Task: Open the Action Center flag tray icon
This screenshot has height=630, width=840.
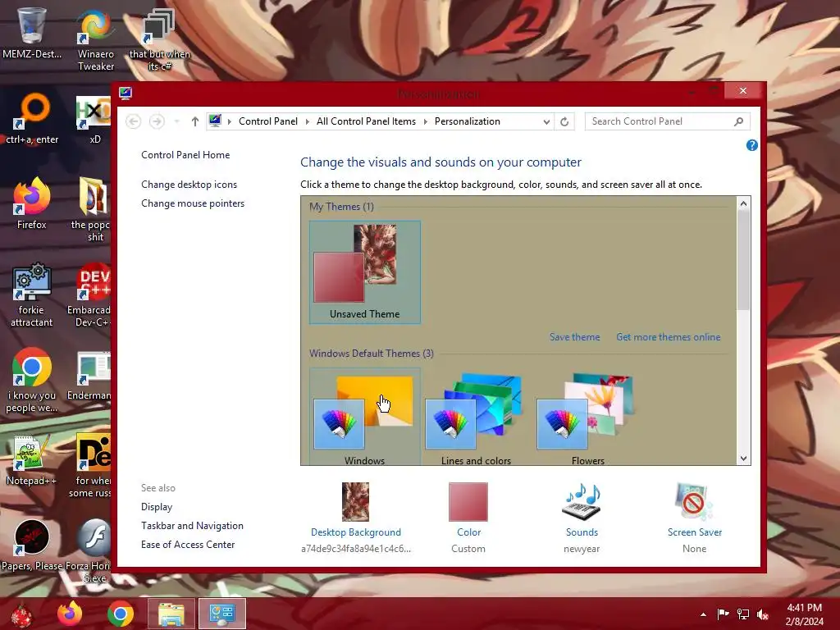Action: [724, 614]
